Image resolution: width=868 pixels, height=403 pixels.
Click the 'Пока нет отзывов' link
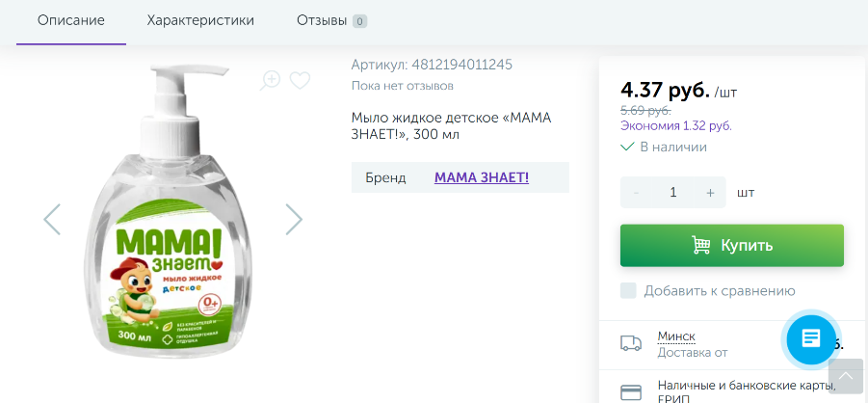pyautogui.click(x=402, y=86)
